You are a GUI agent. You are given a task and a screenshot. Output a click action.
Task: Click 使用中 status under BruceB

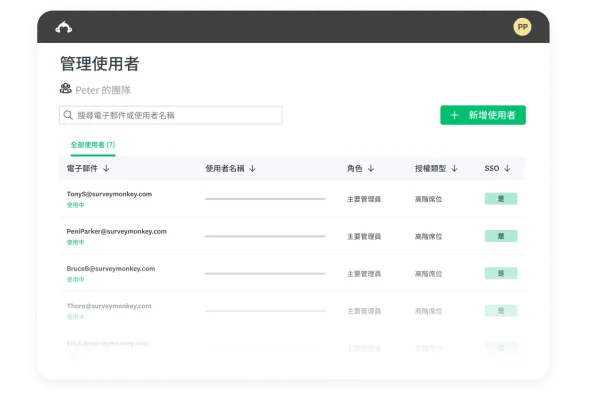click(76, 280)
